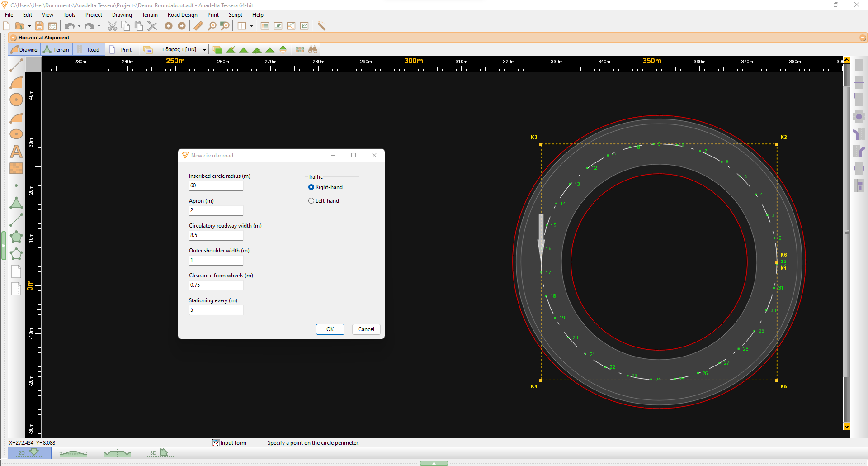Click the ruler measurement tool

(198, 26)
